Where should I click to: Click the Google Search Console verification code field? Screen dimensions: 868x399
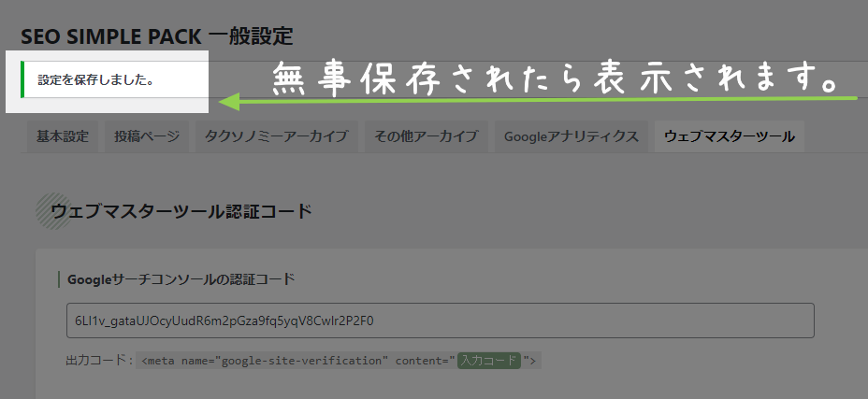tap(441, 321)
